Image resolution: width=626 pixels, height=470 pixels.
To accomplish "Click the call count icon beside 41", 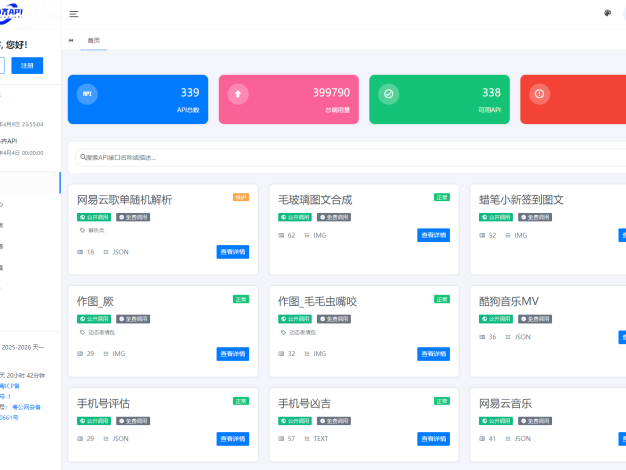I will (x=482, y=438).
